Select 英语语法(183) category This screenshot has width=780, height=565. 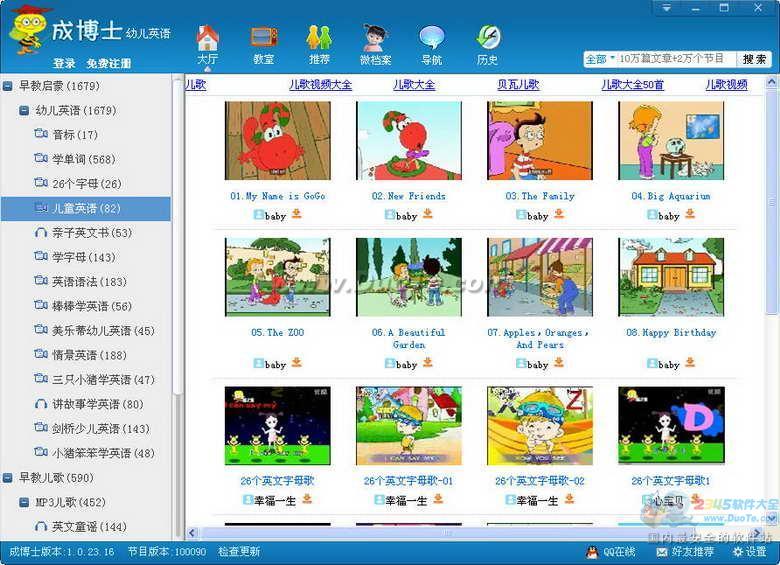(90, 282)
